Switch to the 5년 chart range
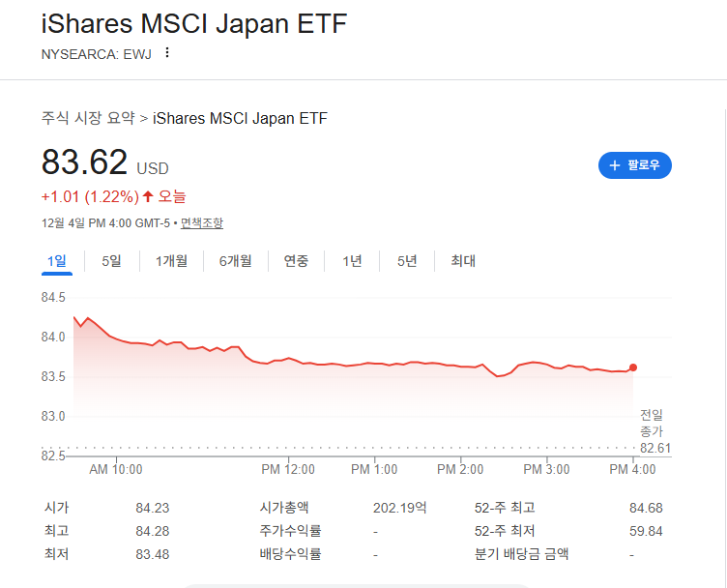This screenshot has height=588, width=727. coord(407,261)
